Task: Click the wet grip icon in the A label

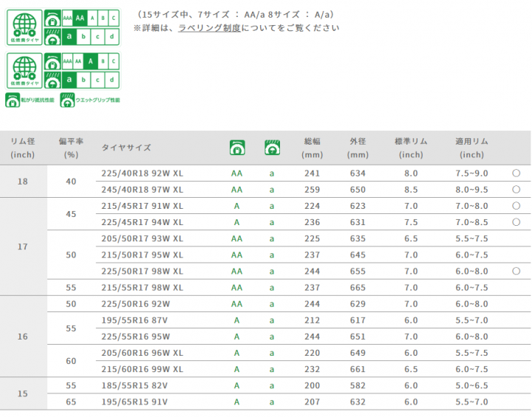Action: pos(52,80)
